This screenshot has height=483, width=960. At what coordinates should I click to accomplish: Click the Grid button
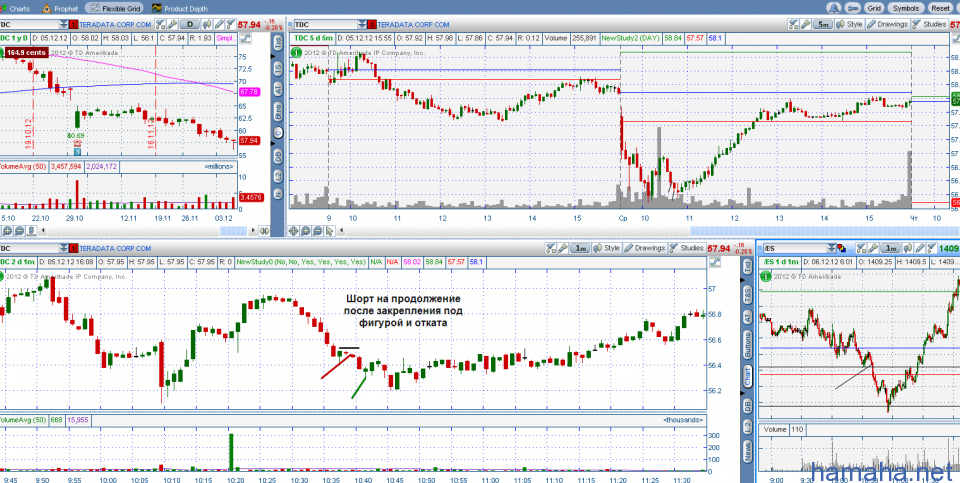874,8
